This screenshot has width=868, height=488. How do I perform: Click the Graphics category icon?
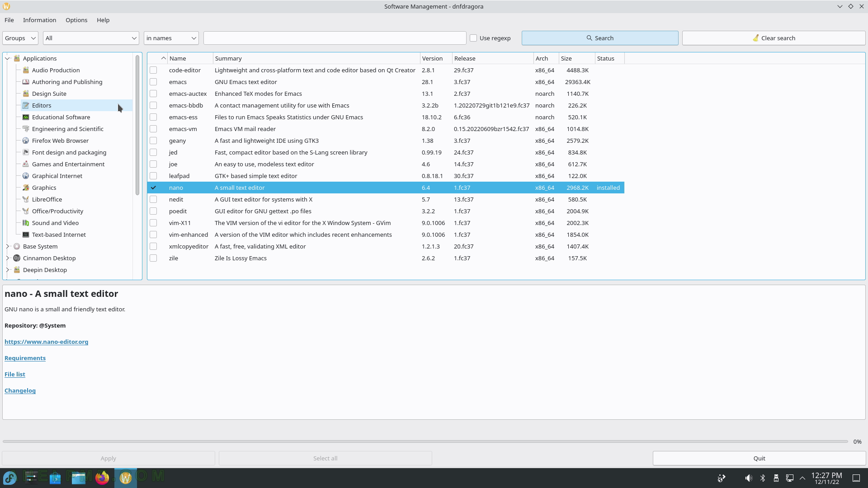[26, 188]
